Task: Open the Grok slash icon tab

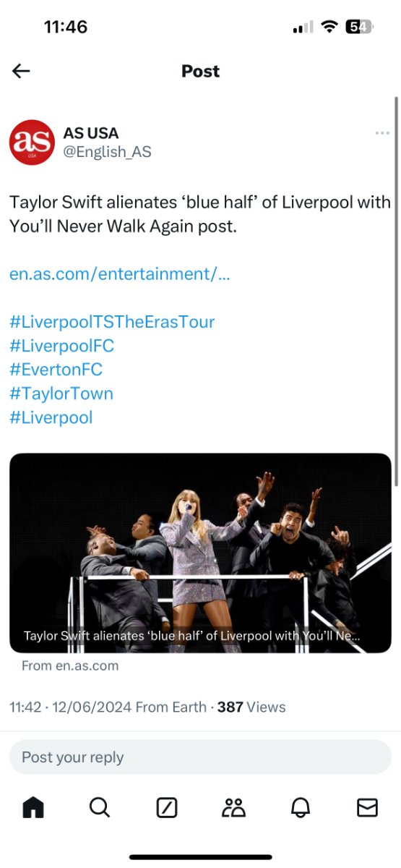Action: coord(167,807)
